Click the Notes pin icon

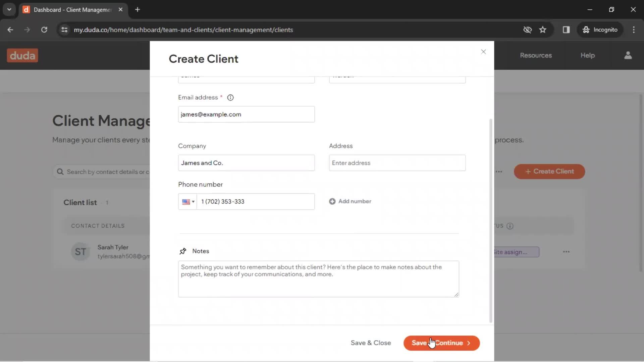point(183,251)
